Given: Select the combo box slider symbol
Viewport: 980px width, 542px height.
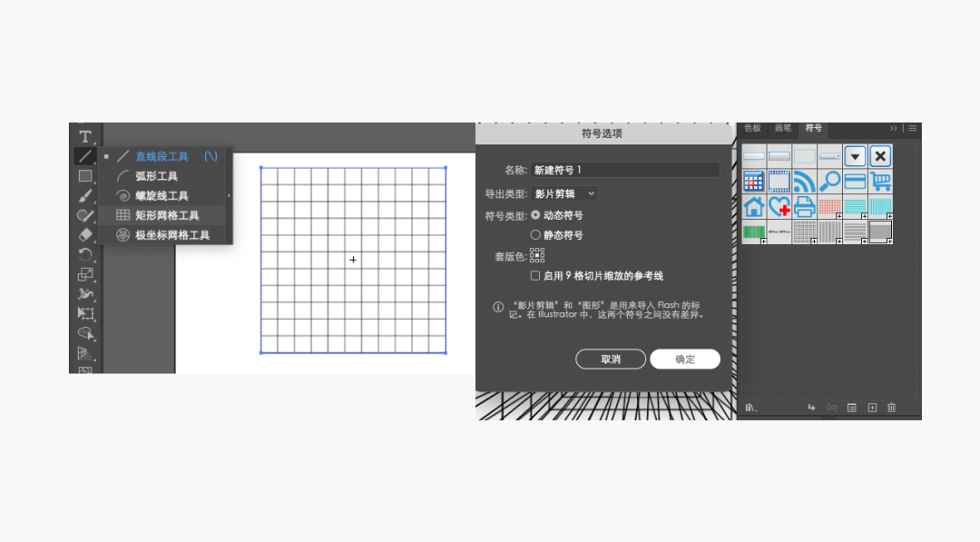Looking at the screenshot, I should pyautogui.click(x=829, y=156).
